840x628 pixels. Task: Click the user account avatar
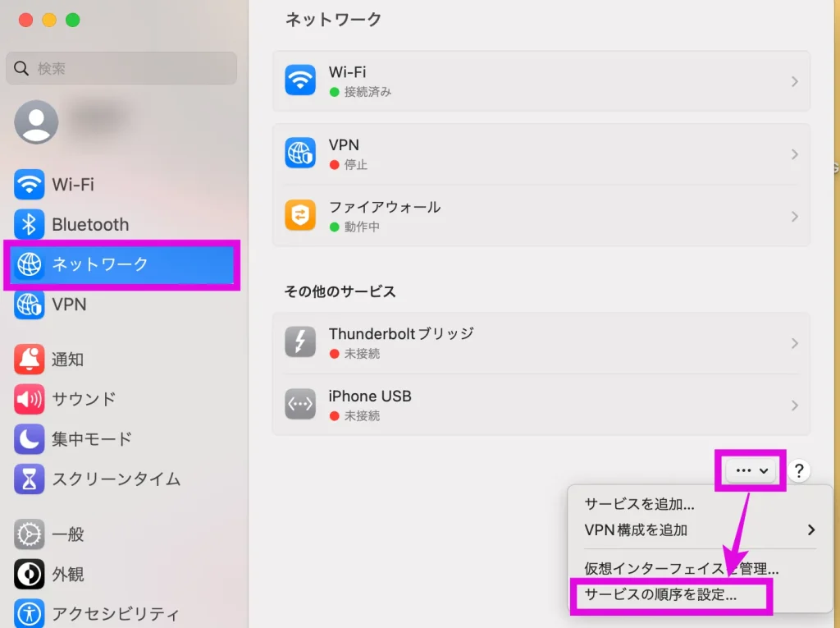coord(37,121)
